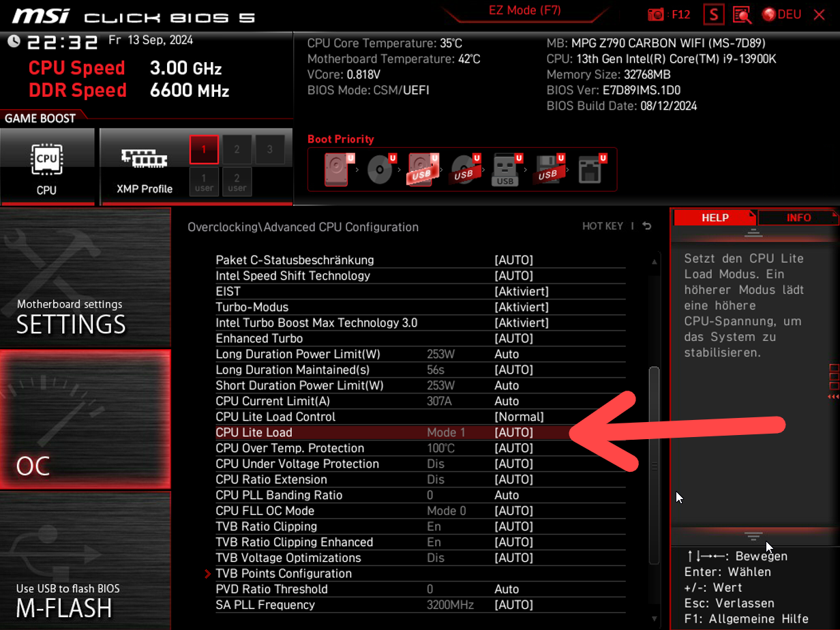
Task: Click the Overclocking\Advanced CPU Configuration breadcrumb
Action: pos(303,227)
